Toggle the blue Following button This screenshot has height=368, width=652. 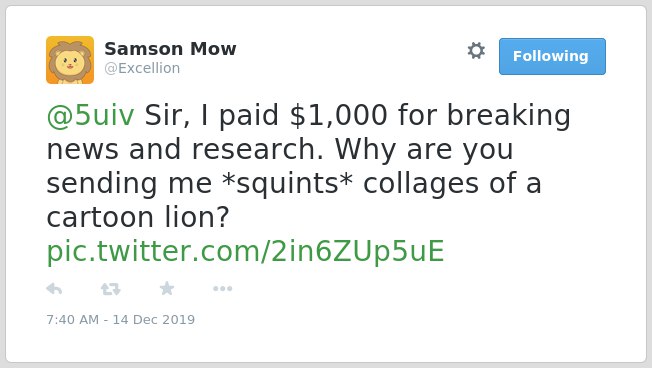pos(552,57)
